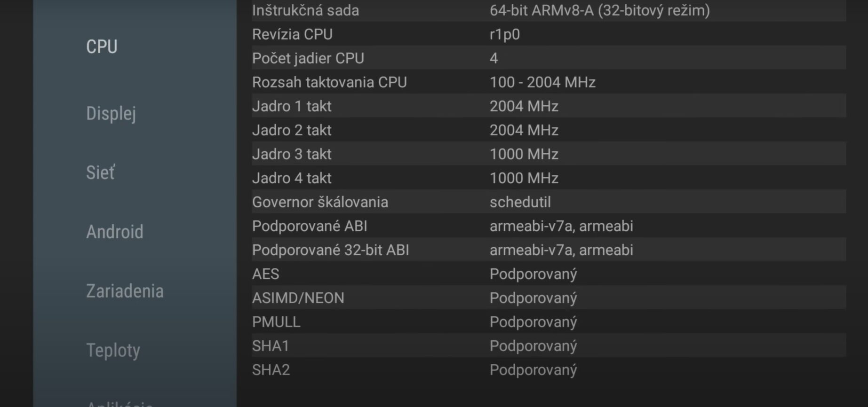868x407 pixels.
Task: Select the Inštrukčná sada row
Action: tap(549, 10)
